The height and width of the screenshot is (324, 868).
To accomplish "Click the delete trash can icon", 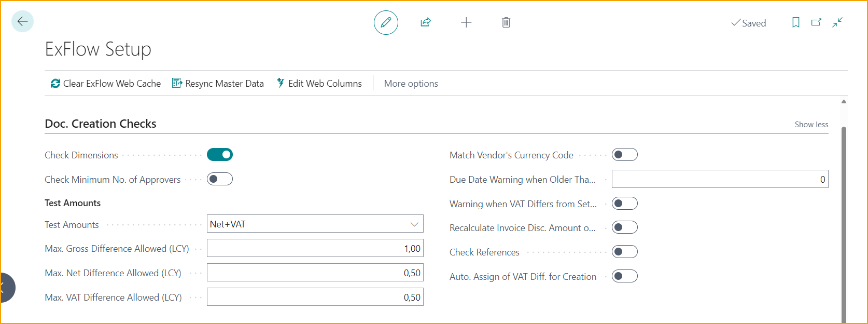I will tap(506, 22).
